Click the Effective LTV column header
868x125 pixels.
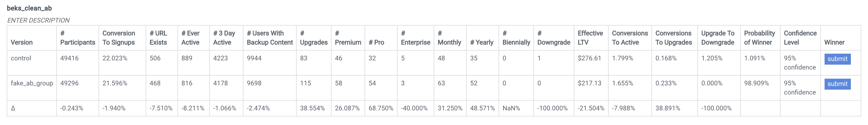point(590,38)
